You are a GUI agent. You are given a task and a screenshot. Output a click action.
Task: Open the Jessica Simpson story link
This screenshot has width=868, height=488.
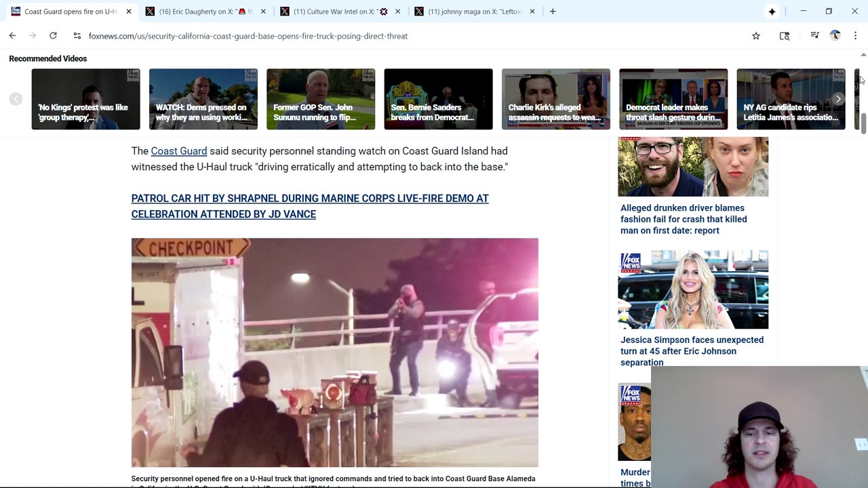[x=692, y=351]
